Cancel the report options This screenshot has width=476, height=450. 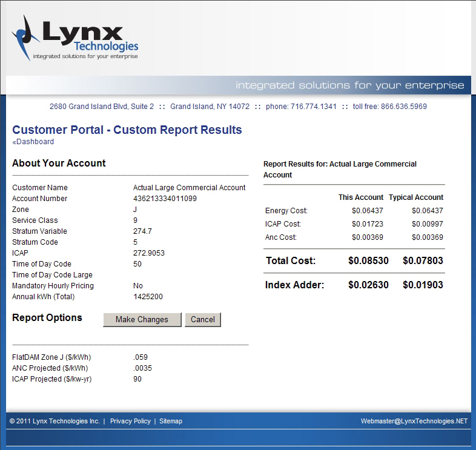[203, 320]
